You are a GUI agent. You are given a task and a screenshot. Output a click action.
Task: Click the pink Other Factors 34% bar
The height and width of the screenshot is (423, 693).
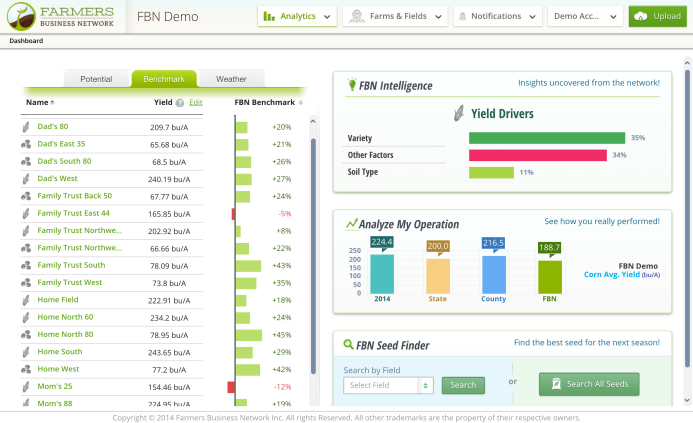[x=537, y=155]
